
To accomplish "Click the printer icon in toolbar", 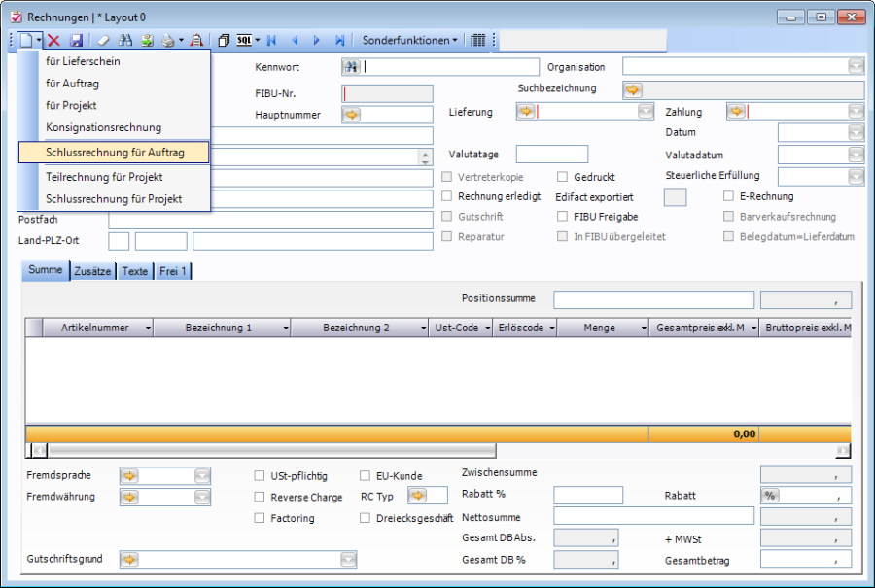I will (167, 41).
